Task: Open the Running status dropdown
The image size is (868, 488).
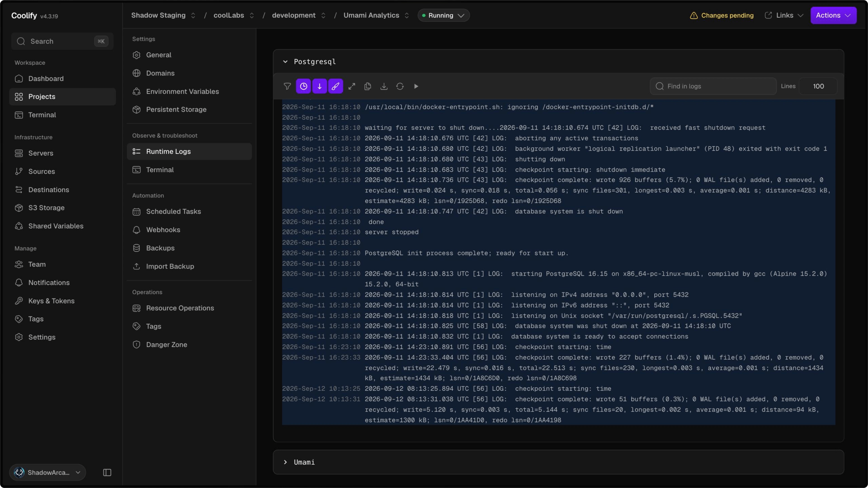Action: point(443,16)
